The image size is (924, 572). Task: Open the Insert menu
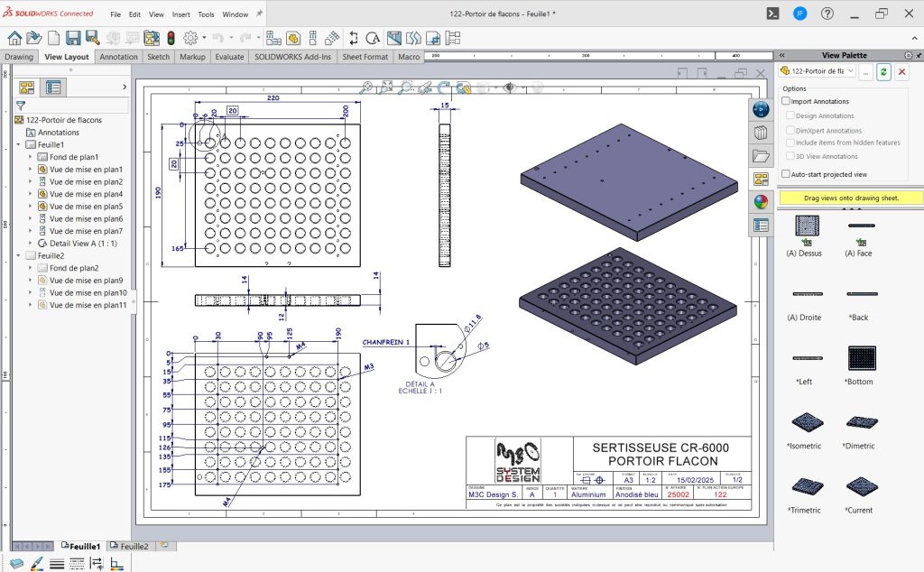click(180, 14)
